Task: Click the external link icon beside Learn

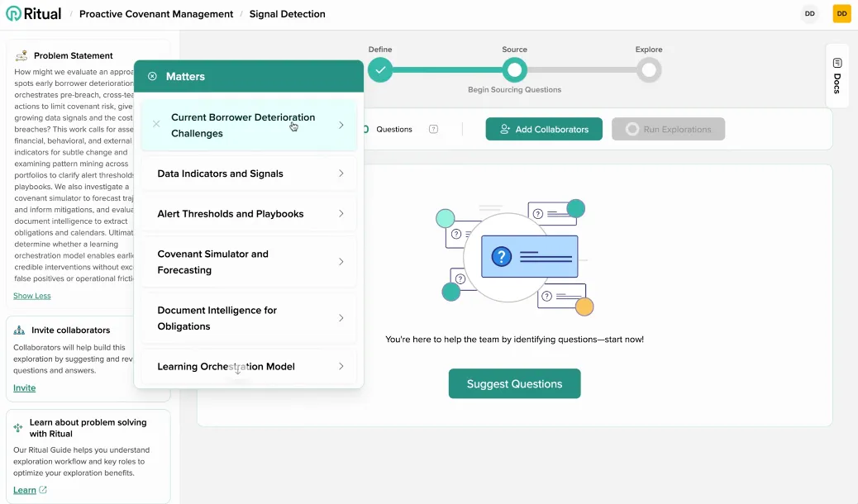Action: click(x=43, y=490)
